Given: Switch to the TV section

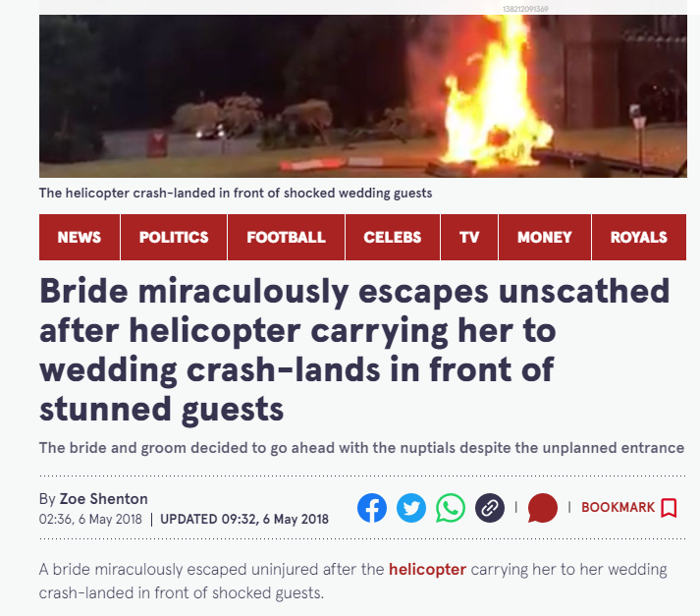Looking at the screenshot, I should 469,237.
